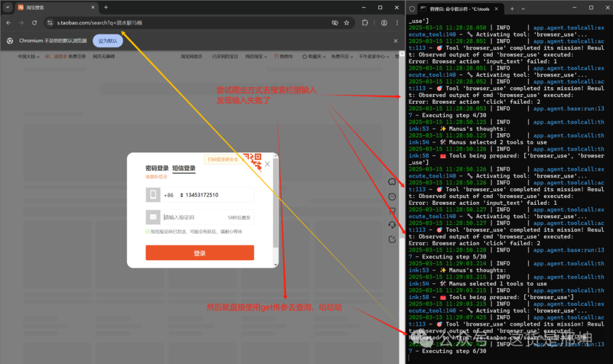Select the 短信登录 tab
613x364 pixels.
[x=184, y=168]
